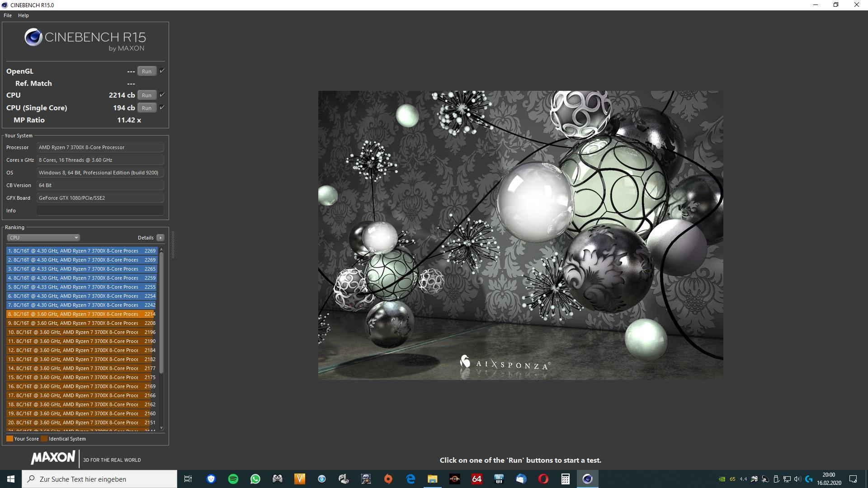The image size is (868, 488).
Task: Run the CPU benchmark
Action: (x=147, y=95)
